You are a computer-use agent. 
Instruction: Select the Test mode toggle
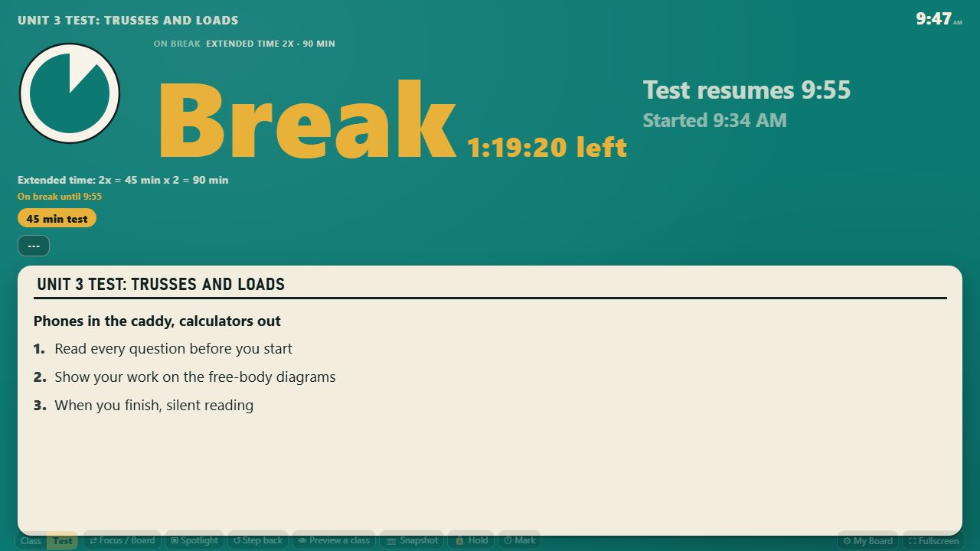click(x=63, y=540)
